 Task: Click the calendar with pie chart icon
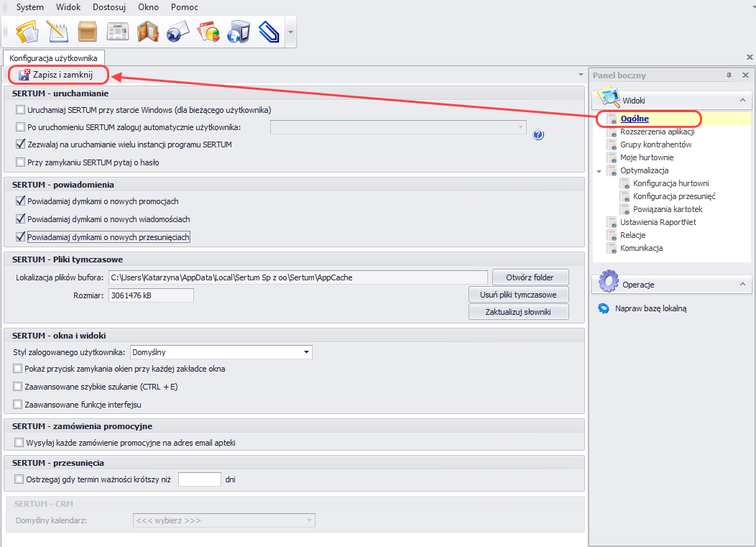pyautogui.click(x=208, y=32)
